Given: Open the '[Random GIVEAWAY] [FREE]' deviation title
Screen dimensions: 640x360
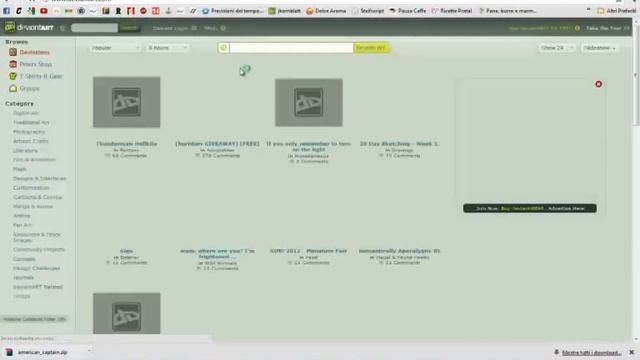Looking at the screenshot, I should 217,144.
